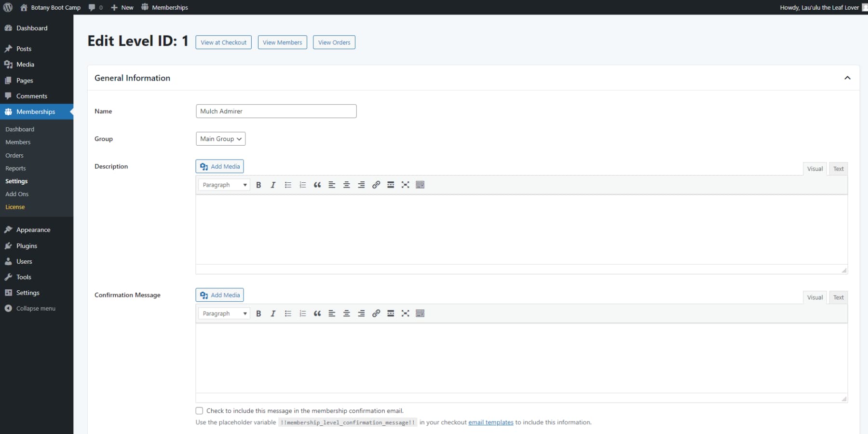Collapse the General Information section

coord(847,78)
